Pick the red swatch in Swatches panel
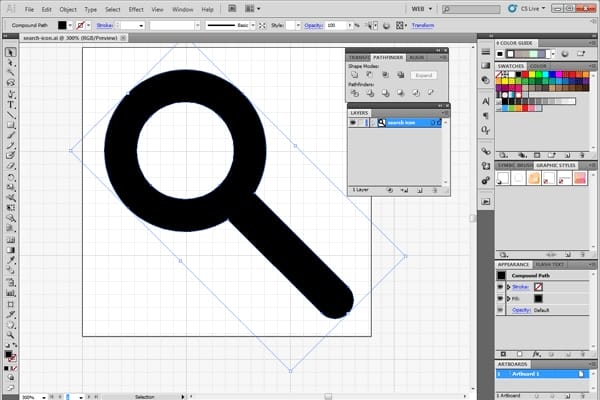This screenshot has height=400, width=600. [525, 74]
